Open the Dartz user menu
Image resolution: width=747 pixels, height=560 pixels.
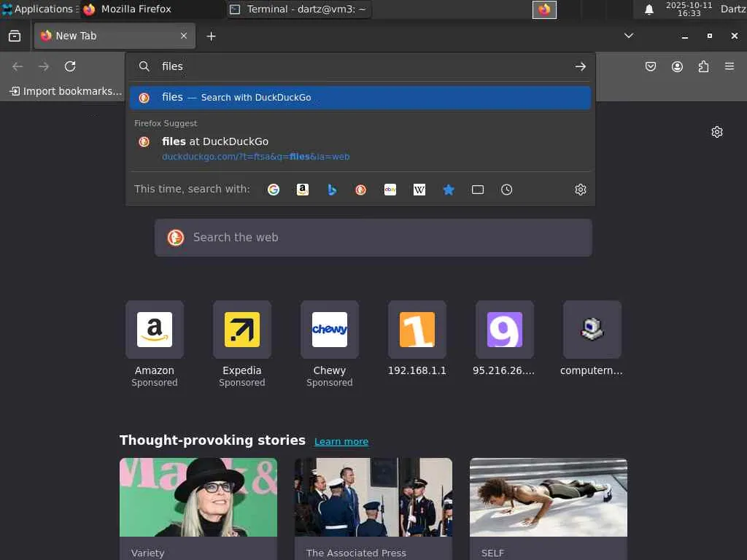click(733, 9)
